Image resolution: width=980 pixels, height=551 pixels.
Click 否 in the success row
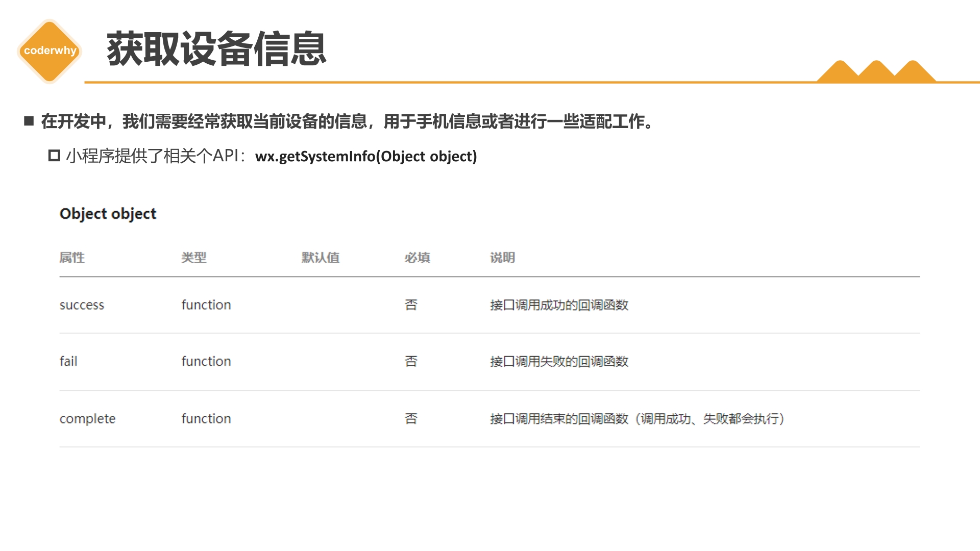click(411, 305)
